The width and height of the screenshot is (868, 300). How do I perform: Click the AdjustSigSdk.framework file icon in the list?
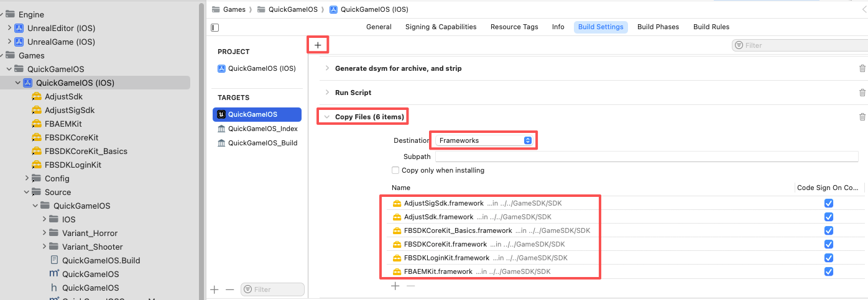(397, 204)
